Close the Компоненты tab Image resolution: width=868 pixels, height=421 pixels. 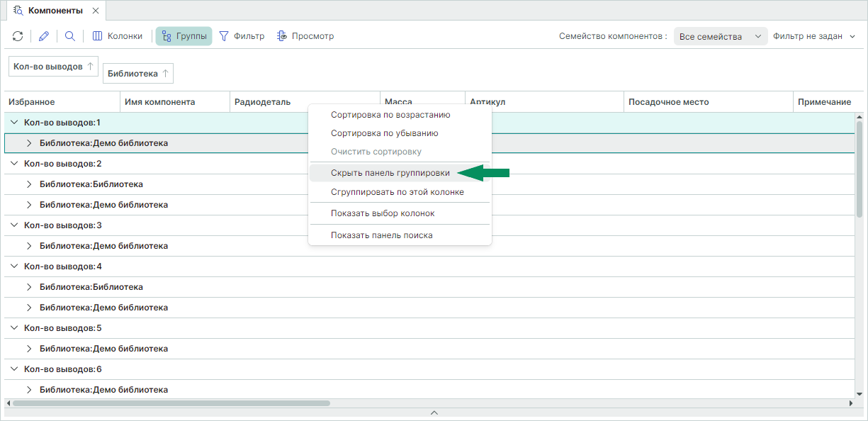[96, 11]
